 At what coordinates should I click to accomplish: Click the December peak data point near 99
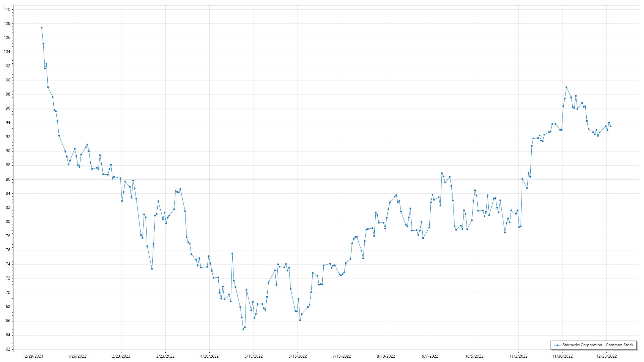(x=566, y=87)
